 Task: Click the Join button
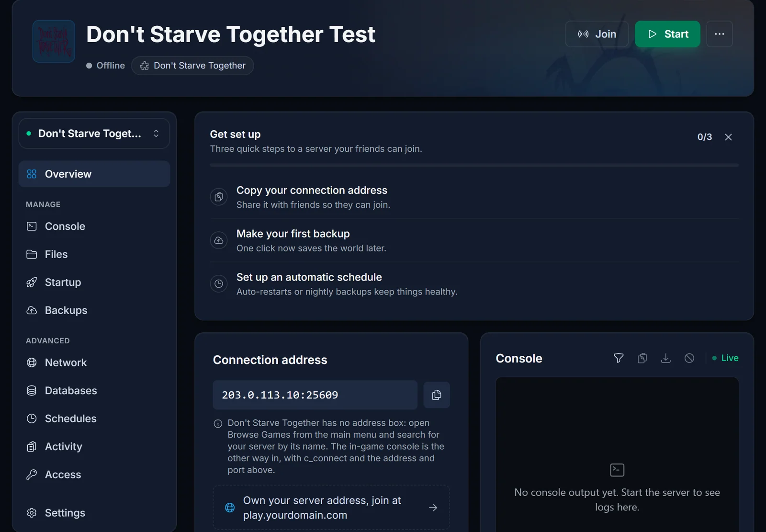597,34
